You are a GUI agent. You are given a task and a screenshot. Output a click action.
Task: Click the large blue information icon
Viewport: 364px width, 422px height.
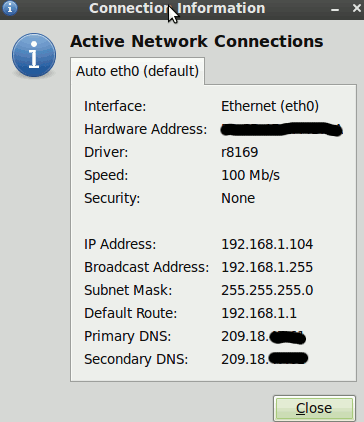[x=34, y=55]
